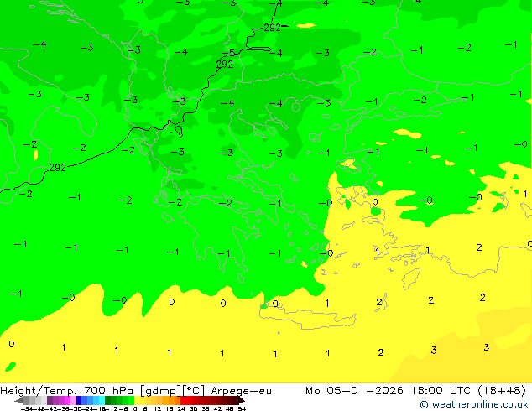Pick the bright yellow legend swatch above 0
The width and height of the screenshot is (532, 411).
[x=137, y=400]
